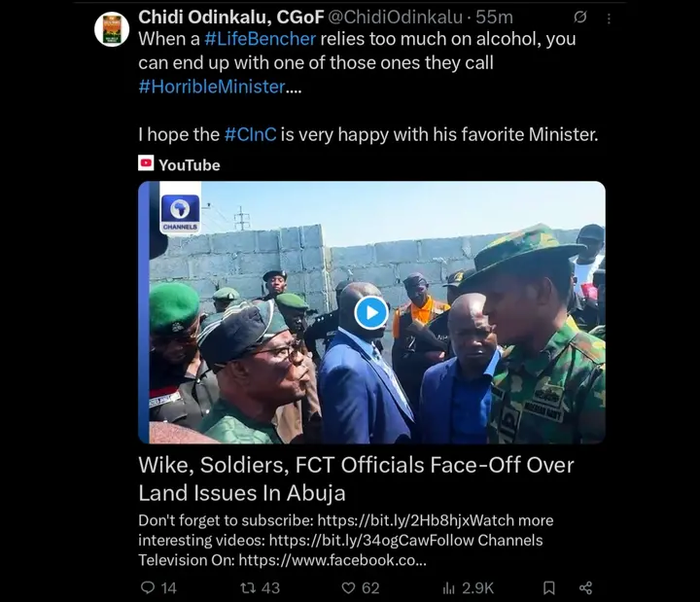Click the video description text
Screen dimensions: 700x602
pyautogui.click(x=346, y=540)
